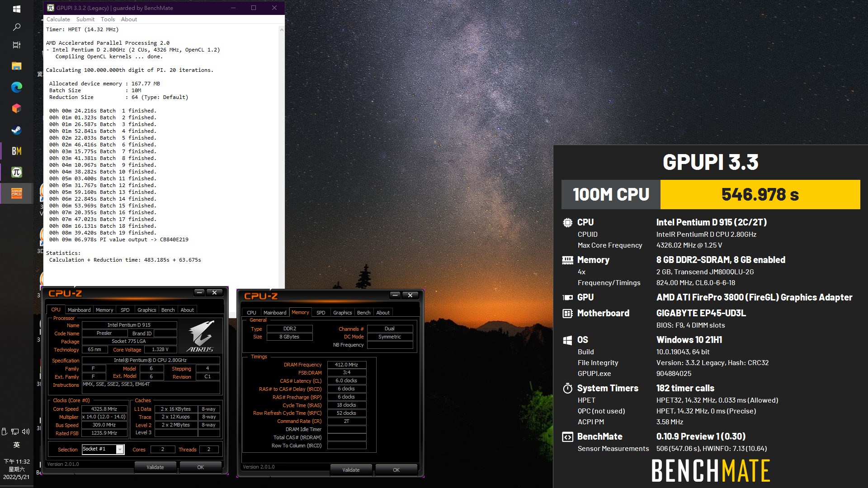Click the AORUS logo in CPU-Z CPU window
Viewport: 868px width, 488px height.
click(201, 336)
